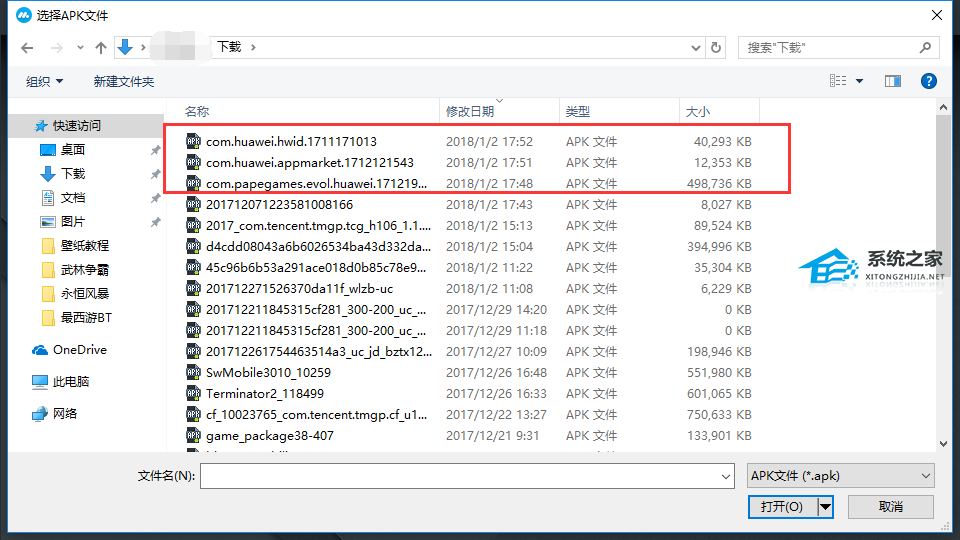Change the view layout icon
Screen dimensions: 960x540
tap(838, 81)
